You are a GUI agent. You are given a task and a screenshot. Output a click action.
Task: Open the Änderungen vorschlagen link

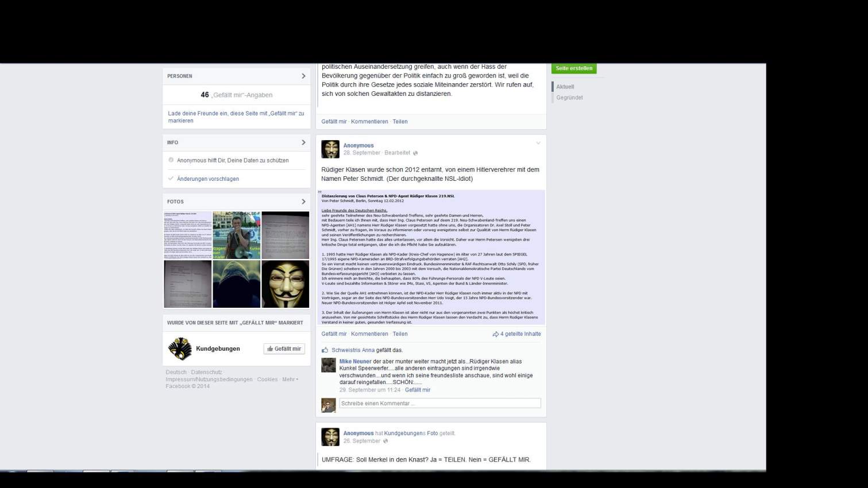[x=208, y=179]
